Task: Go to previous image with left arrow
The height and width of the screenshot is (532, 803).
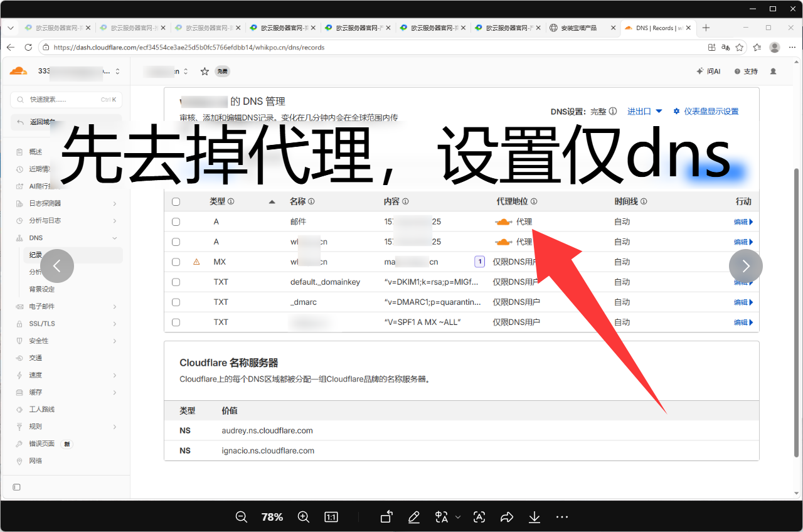Action: [57, 266]
